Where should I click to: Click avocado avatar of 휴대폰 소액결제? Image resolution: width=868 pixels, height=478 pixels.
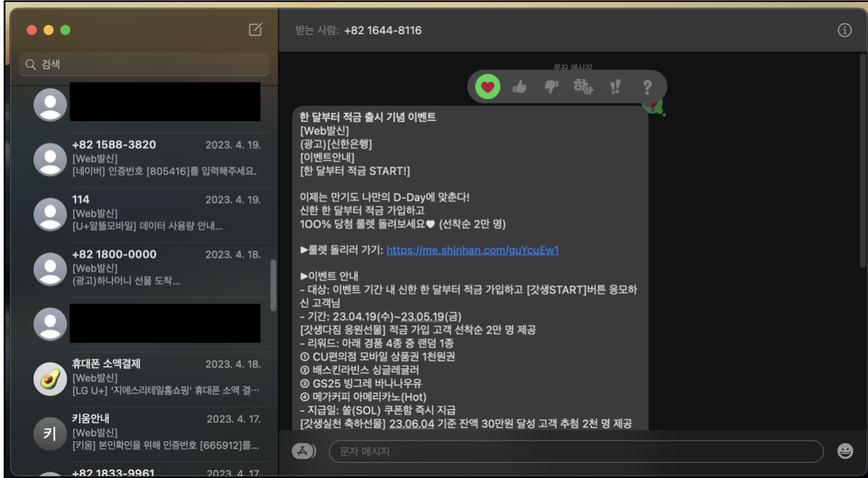(x=50, y=379)
